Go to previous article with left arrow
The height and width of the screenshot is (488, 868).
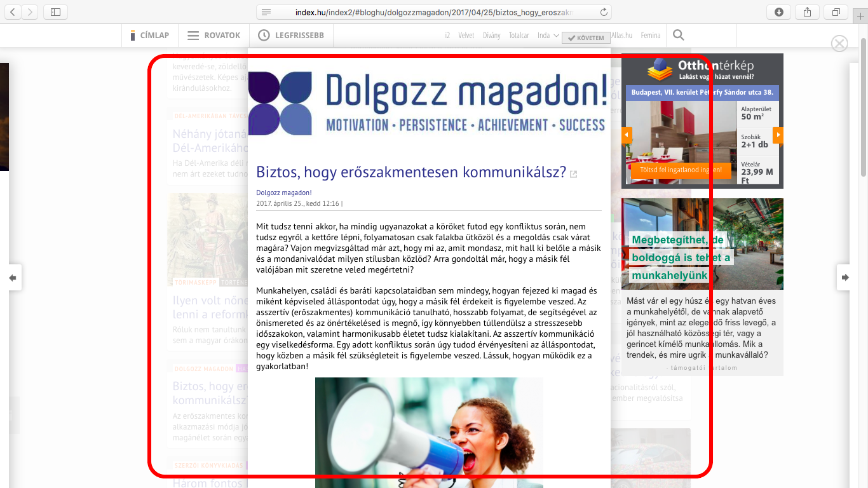coord(12,278)
